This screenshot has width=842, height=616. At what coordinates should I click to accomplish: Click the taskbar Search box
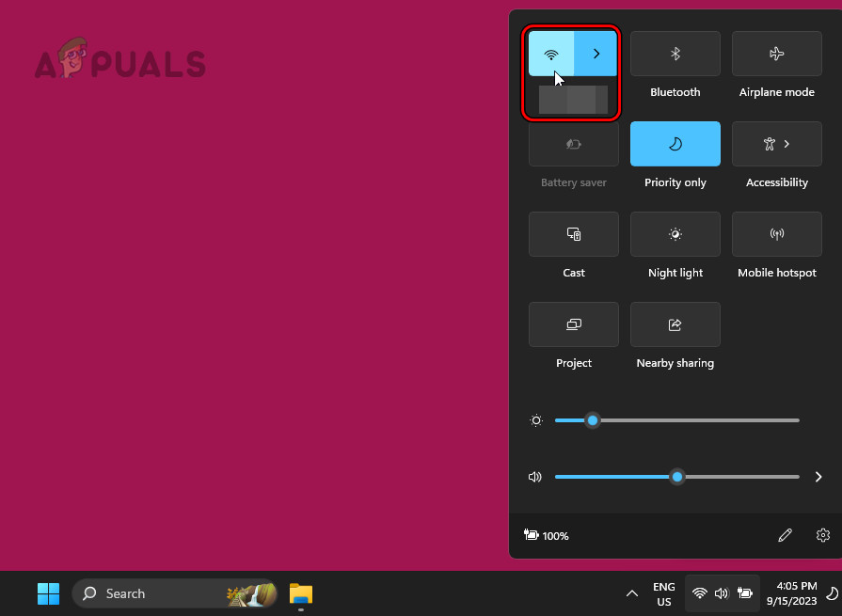175,593
